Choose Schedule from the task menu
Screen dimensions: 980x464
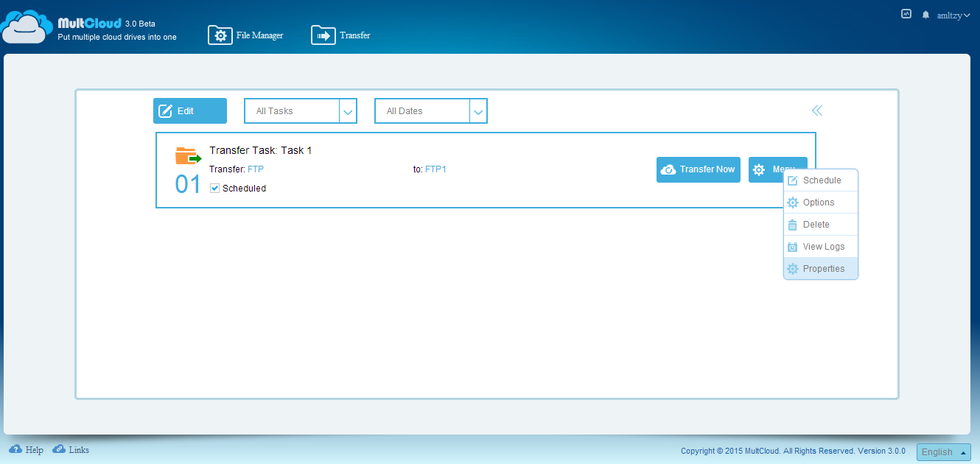[821, 180]
